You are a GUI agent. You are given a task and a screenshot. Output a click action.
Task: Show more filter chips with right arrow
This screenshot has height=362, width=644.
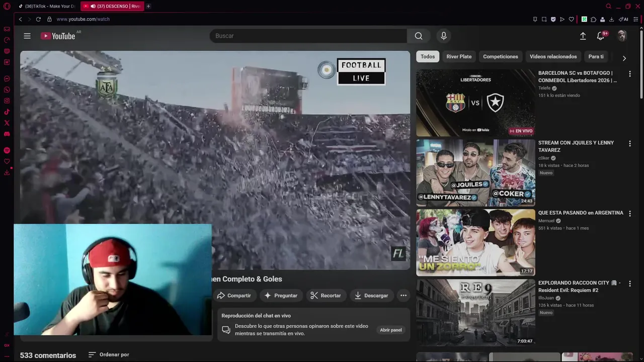[x=624, y=58]
